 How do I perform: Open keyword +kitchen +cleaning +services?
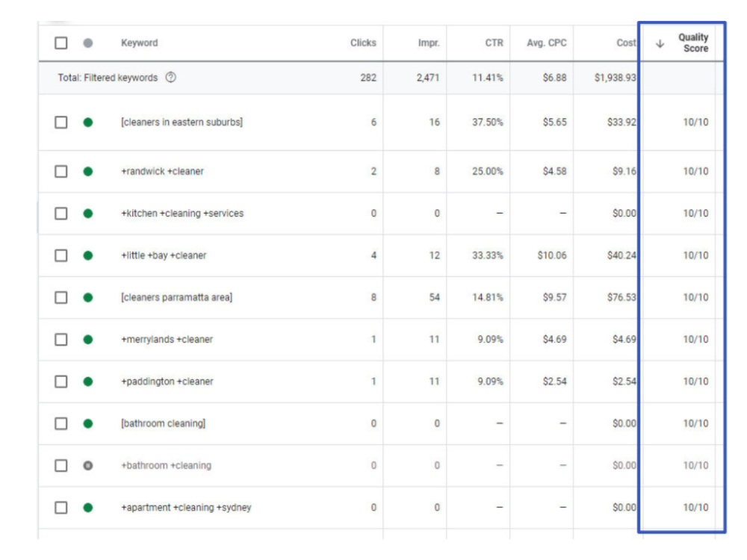coord(182,214)
